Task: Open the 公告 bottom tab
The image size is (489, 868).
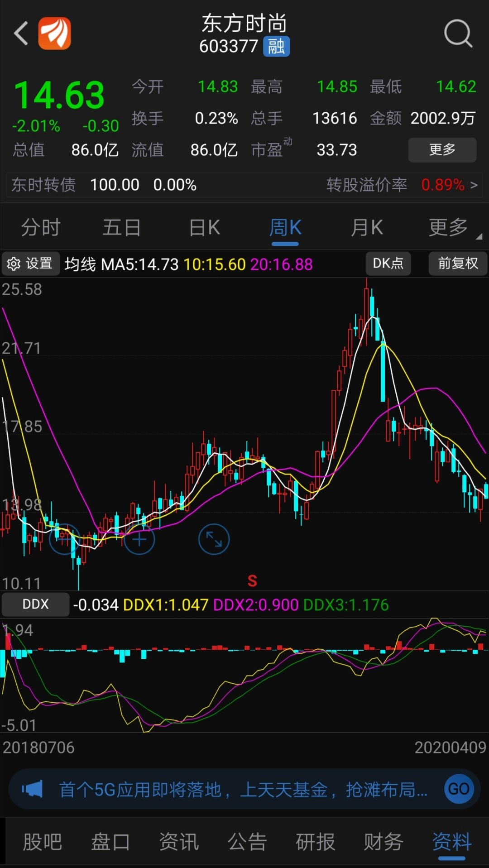Action: pyautogui.click(x=247, y=842)
